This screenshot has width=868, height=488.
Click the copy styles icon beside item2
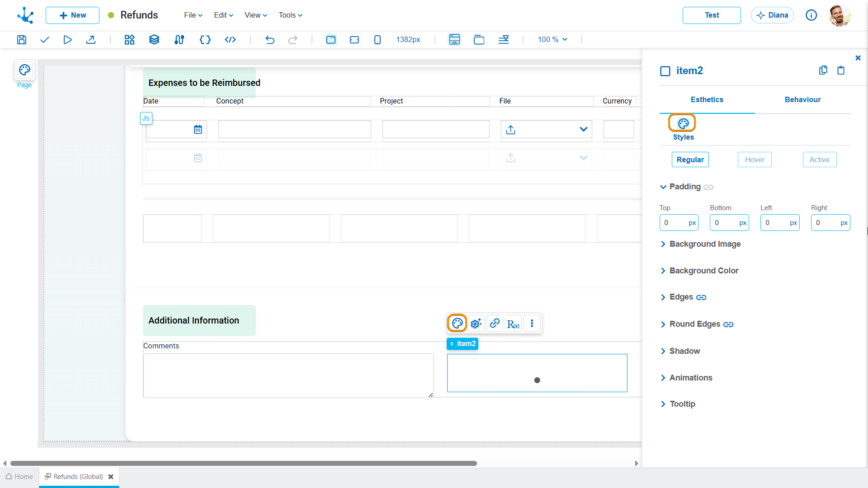(823, 70)
